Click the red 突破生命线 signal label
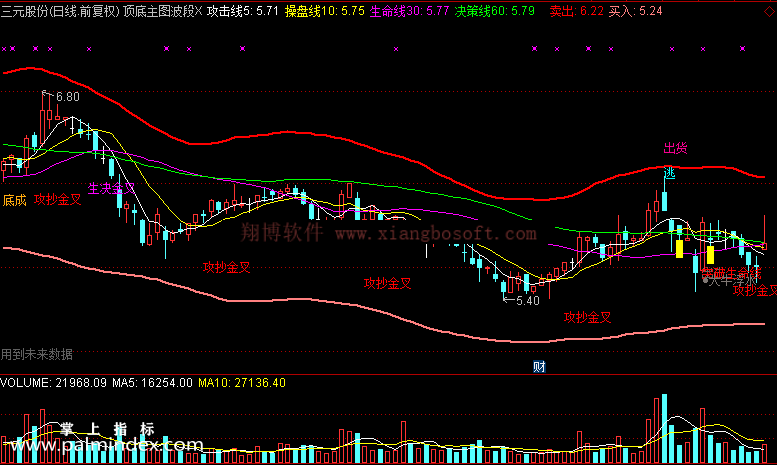 [732, 273]
